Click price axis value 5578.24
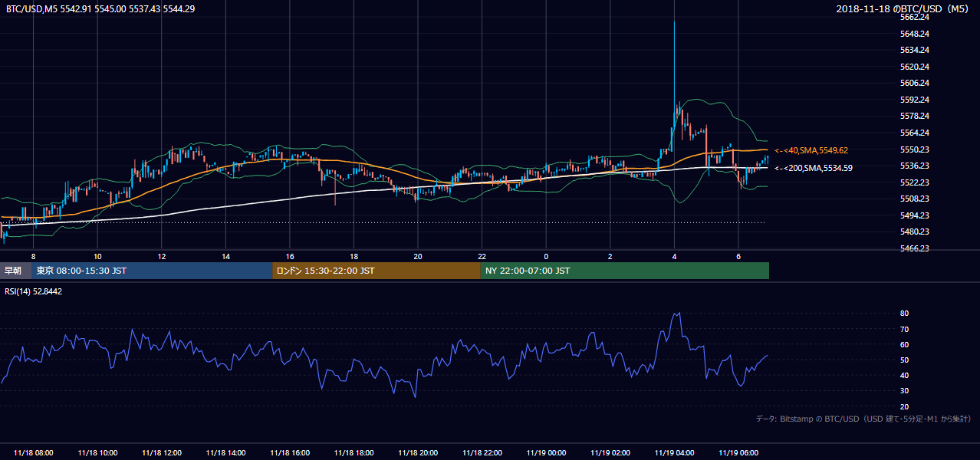980x460 pixels. click(915, 116)
